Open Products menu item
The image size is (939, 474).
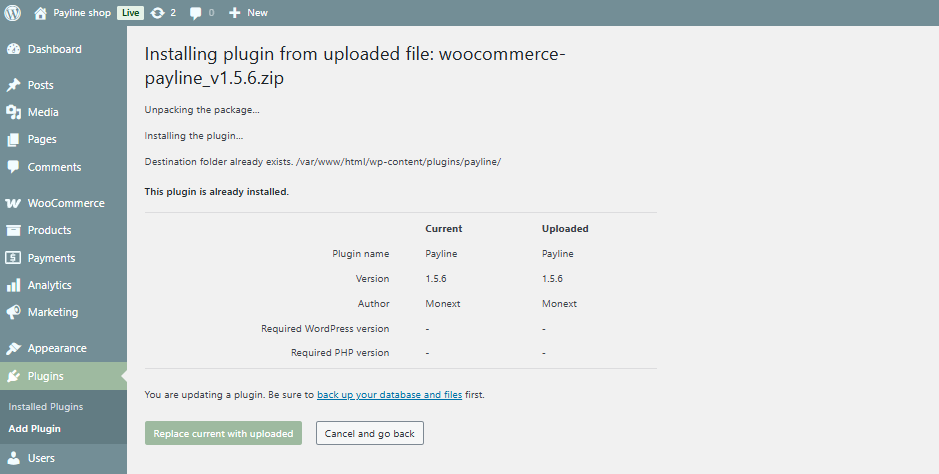(49, 230)
